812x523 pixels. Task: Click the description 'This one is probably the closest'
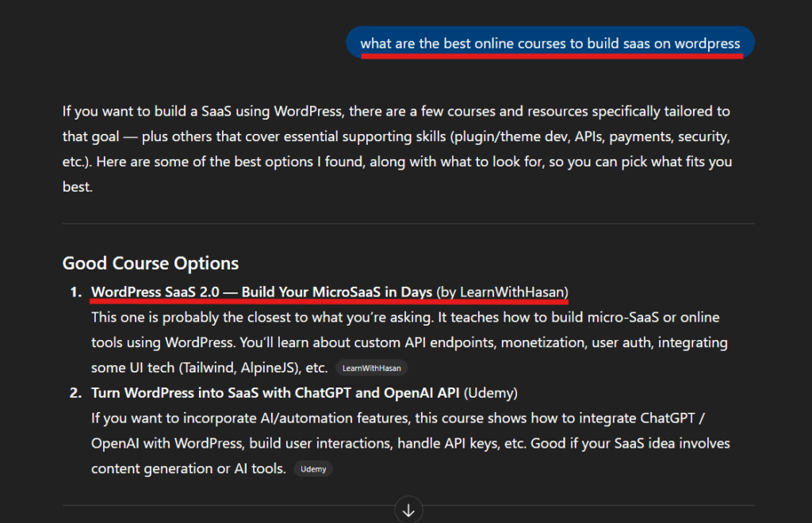[409, 342]
